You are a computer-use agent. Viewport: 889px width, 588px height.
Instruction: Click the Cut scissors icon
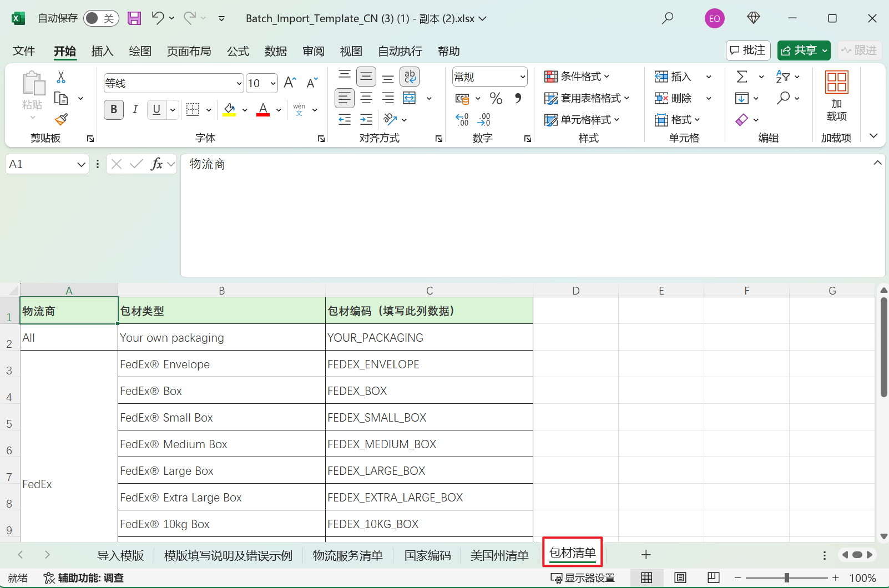(61, 77)
